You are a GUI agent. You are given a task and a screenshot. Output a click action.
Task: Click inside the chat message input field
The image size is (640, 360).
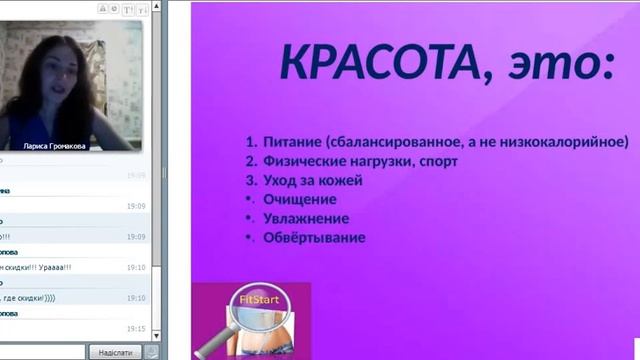point(42,352)
